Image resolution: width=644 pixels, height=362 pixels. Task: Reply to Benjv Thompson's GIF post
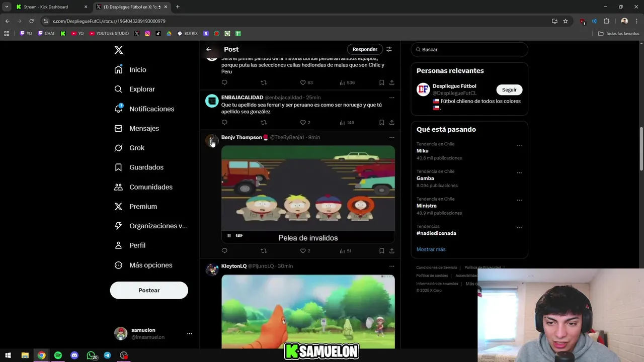click(x=224, y=250)
